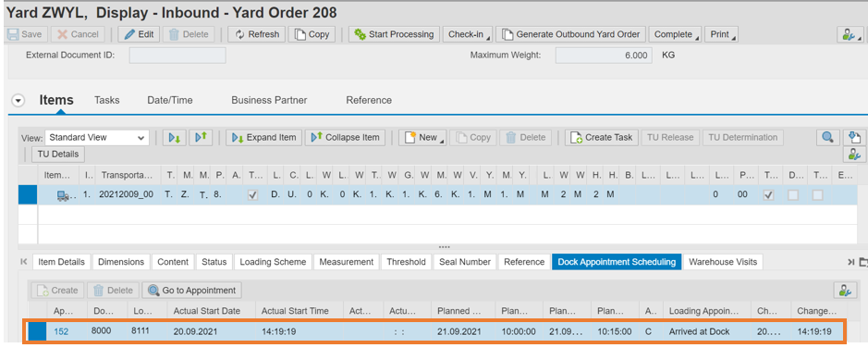
Task: Click Arrived at Dock cell
Action: 707,331
